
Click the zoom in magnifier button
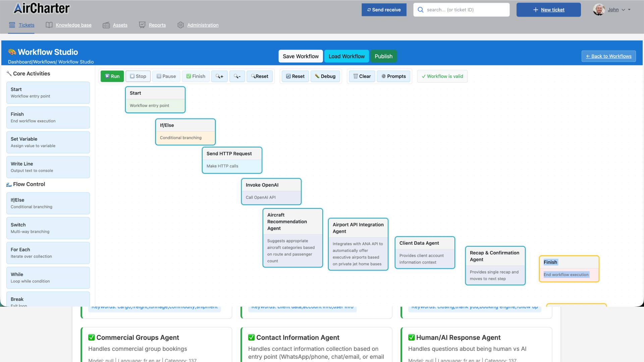[219, 76]
